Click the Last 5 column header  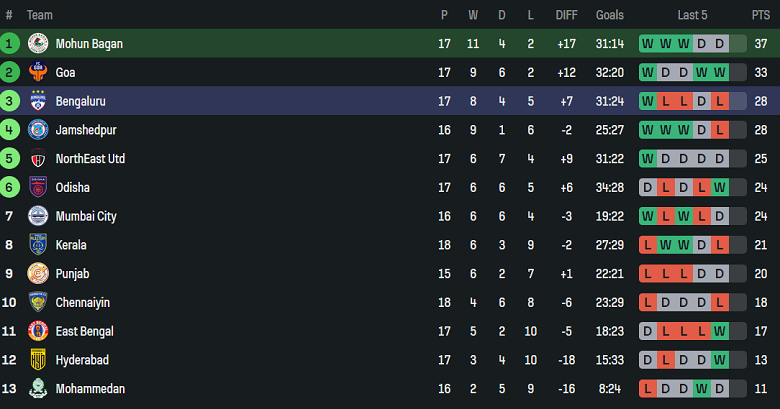(x=693, y=15)
